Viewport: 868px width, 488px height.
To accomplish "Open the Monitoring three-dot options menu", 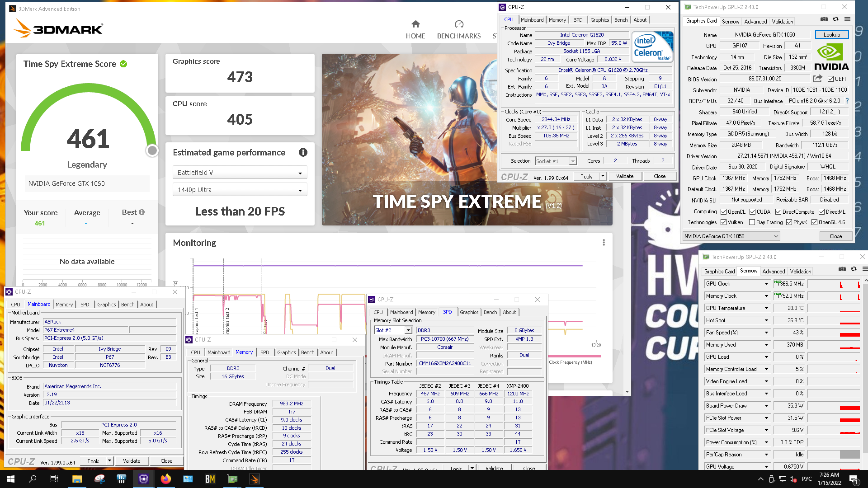I will pyautogui.click(x=604, y=243).
